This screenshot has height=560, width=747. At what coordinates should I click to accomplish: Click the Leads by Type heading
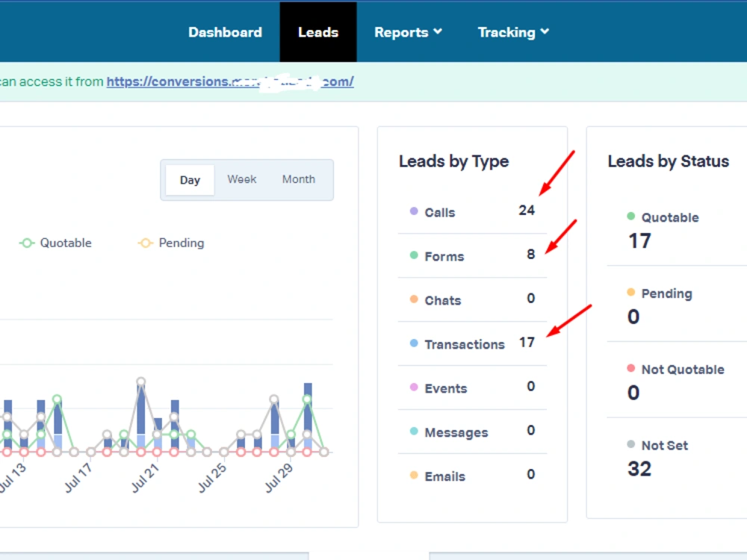click(x=453, y=161)
